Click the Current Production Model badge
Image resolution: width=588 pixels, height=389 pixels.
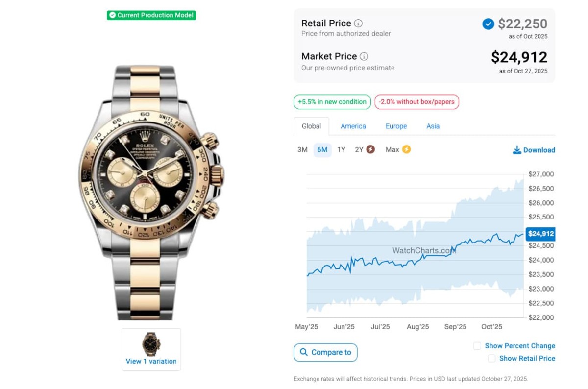(151, 15)
